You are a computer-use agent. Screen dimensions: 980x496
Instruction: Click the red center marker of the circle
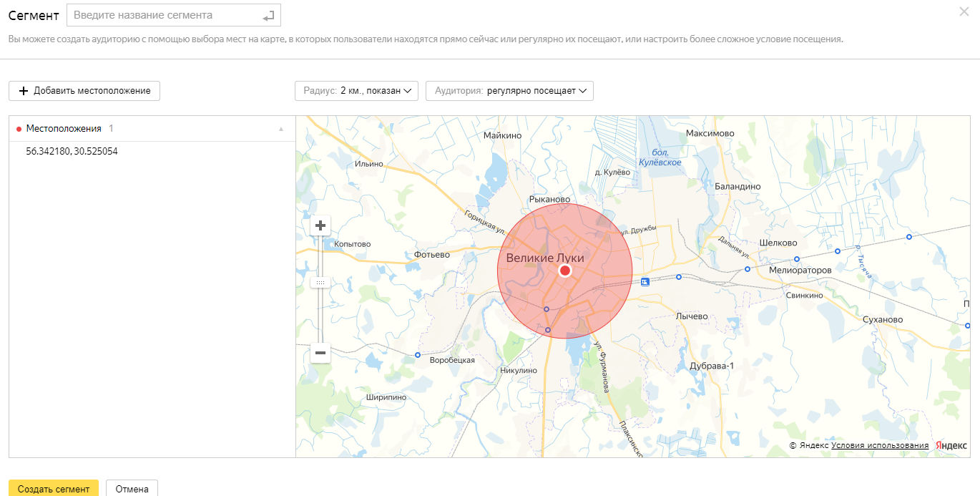565,271
